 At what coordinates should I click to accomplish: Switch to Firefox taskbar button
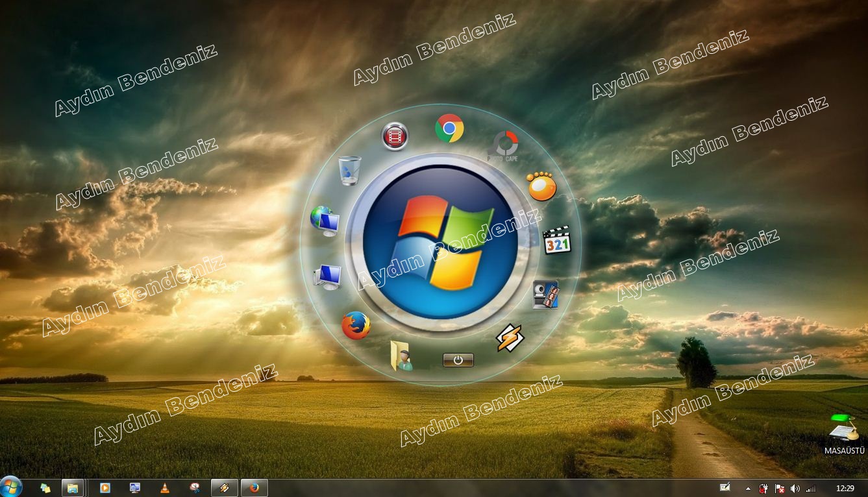tap(254, 488)
